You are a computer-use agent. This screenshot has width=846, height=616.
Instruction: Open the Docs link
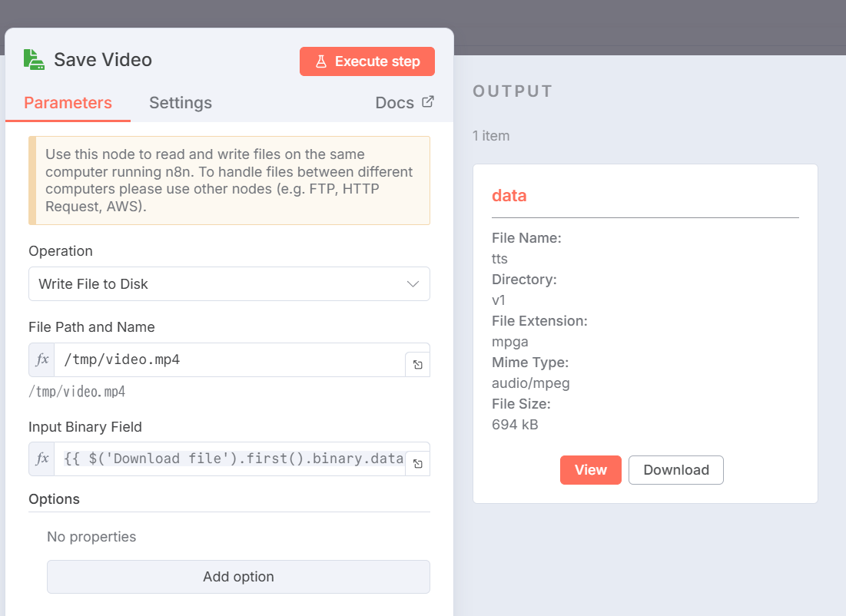(404, 103)
